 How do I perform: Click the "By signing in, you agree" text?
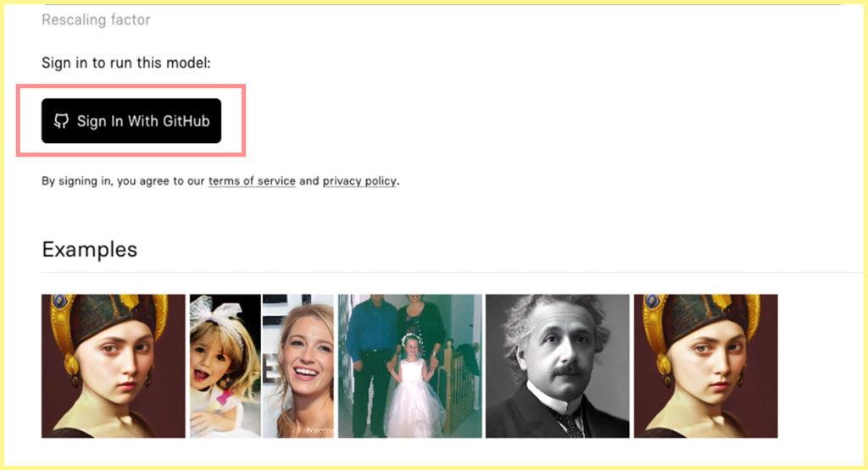[x=102, y=181]
